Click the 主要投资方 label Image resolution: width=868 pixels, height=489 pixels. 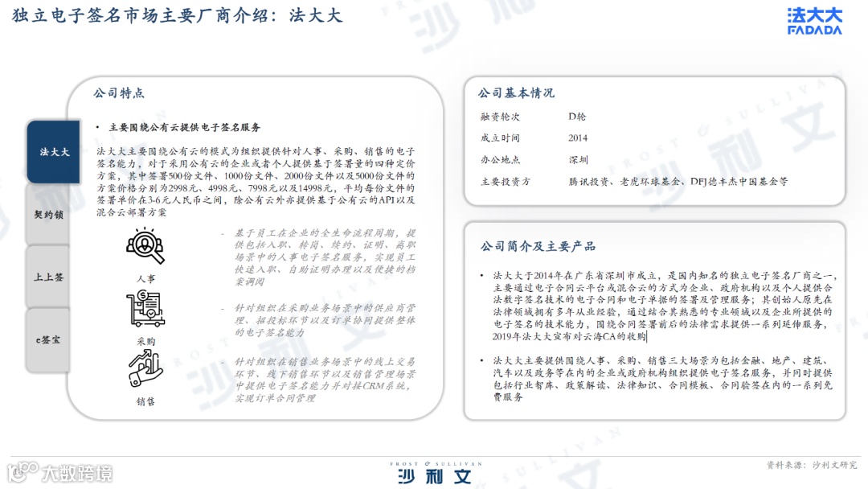(x=505, y=181)
